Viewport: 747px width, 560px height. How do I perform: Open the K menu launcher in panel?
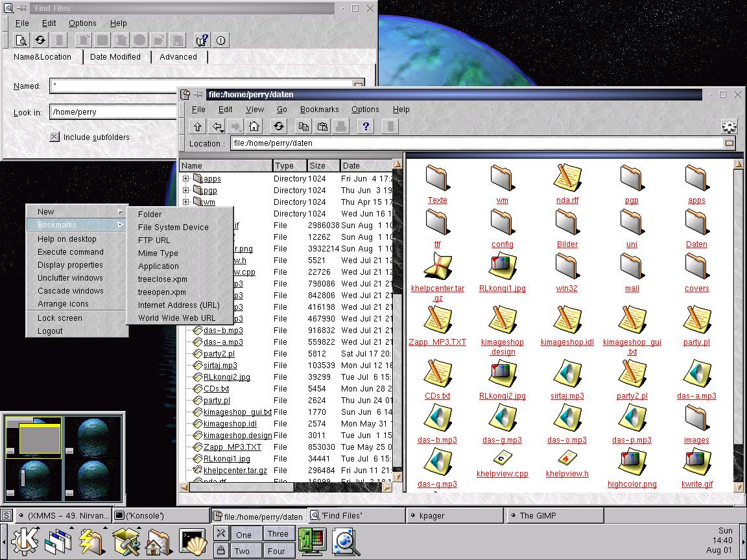click(x=25, y=541)
